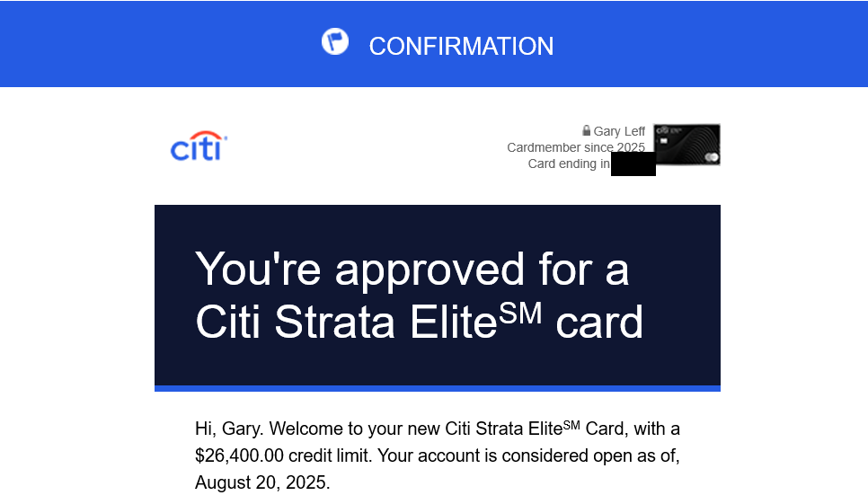Select the Gary Leff account name

pyautogui.click(x=619, y=131)
